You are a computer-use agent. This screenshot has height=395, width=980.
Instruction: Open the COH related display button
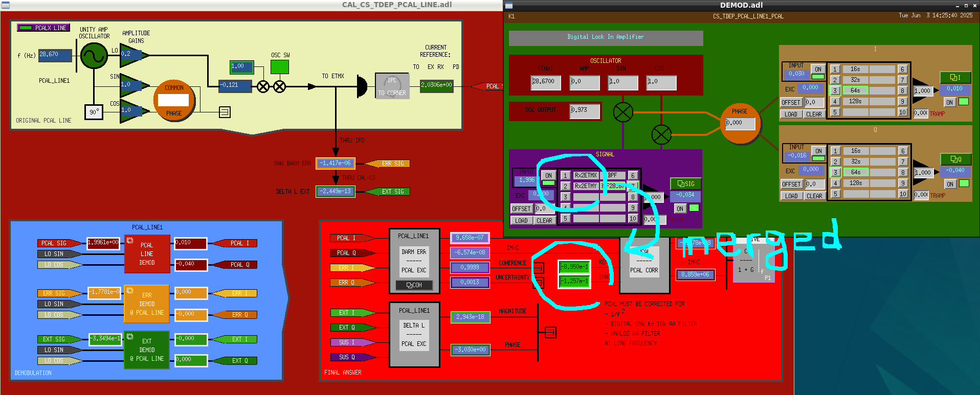(x=414, y=285)
